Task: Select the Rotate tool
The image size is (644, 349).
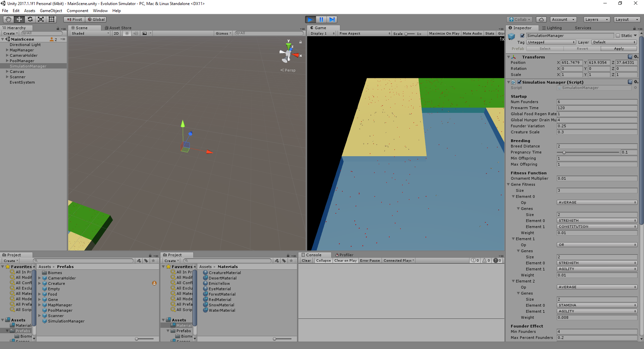Action: tap(30, 19)
